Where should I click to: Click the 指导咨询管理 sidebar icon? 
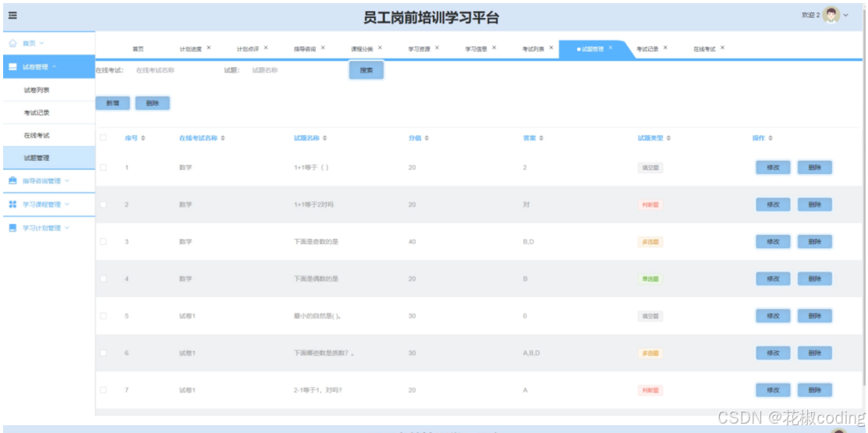[12, 180]
